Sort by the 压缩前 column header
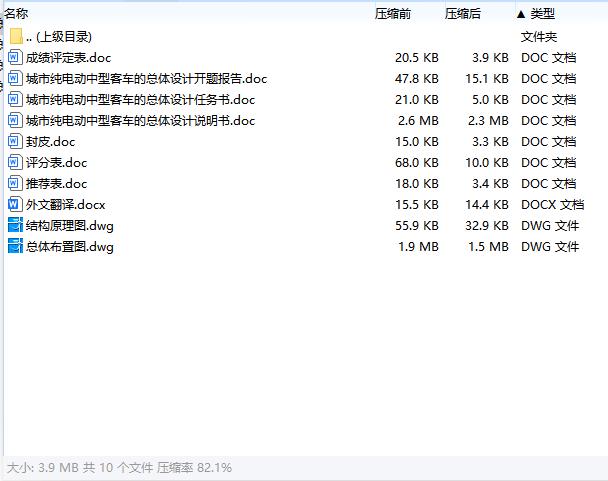The image size is (608, 481). pyautogui.click(x=392, y=14)
